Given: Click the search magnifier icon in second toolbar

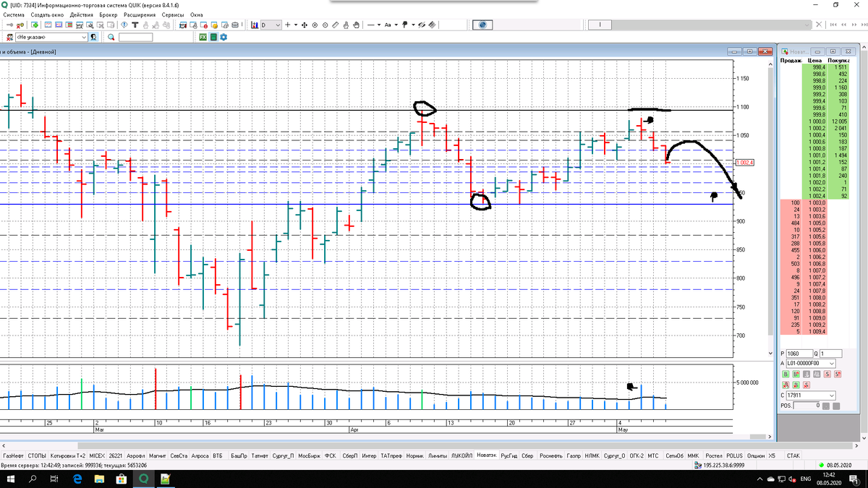Looking at the screenshot, I should point(111,37).
